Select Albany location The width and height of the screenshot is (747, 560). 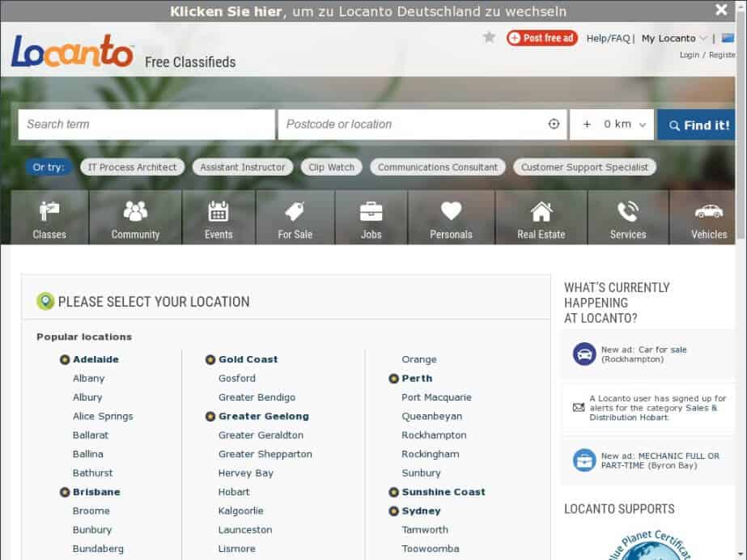(88, 379)
